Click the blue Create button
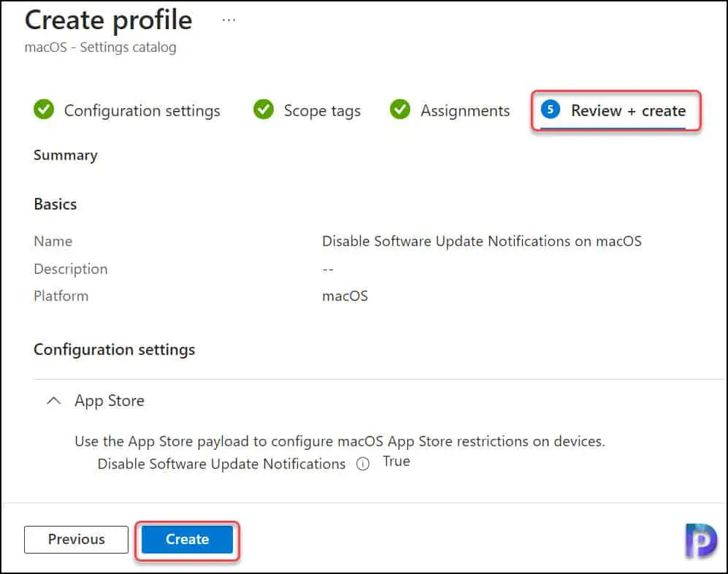Viewport: 728px width, 574px height. (x=187, y=539)
